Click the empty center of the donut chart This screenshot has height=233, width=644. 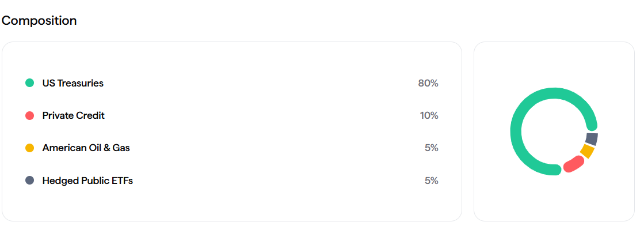click(x=554, y=131)
